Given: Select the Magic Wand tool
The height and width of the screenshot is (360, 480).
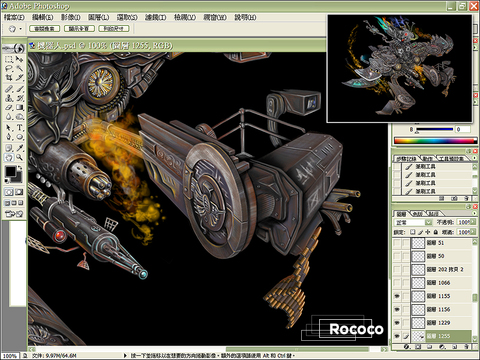Looking at the screenshot, I should point(19,69).
